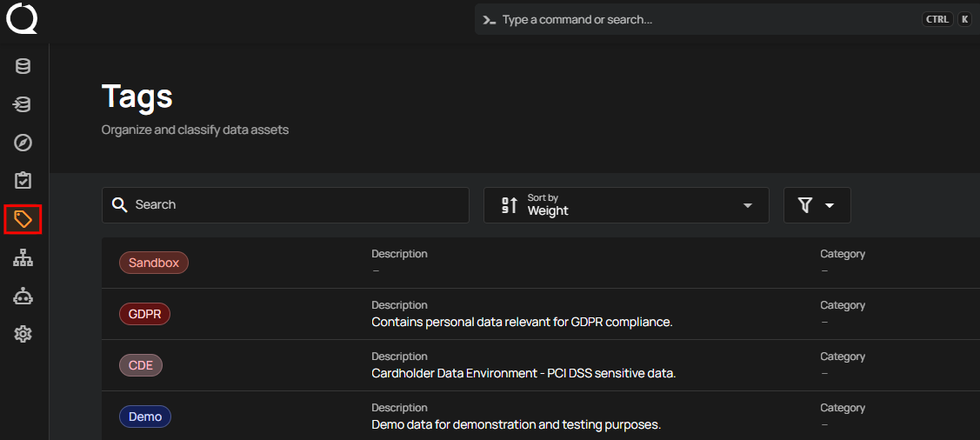Select the Sandbox tag chip

point(154,263)
